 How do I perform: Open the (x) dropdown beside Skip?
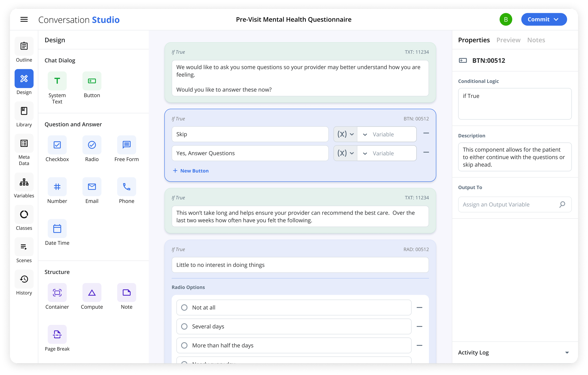click(x=345, y=134)
